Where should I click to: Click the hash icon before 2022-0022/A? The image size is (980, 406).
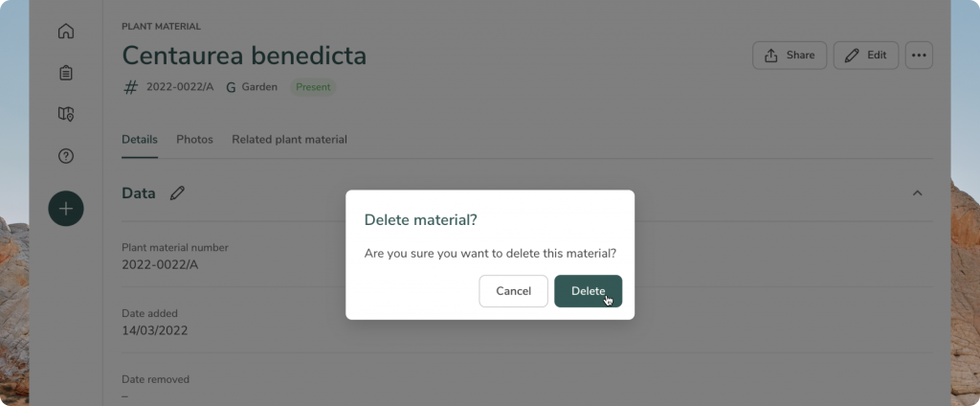point(131,87)
